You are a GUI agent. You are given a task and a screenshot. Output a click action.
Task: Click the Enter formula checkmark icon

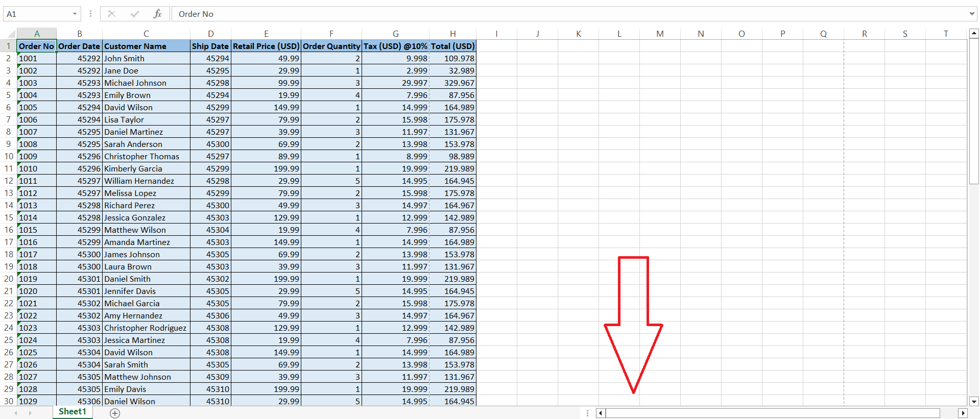click(135, 14)
